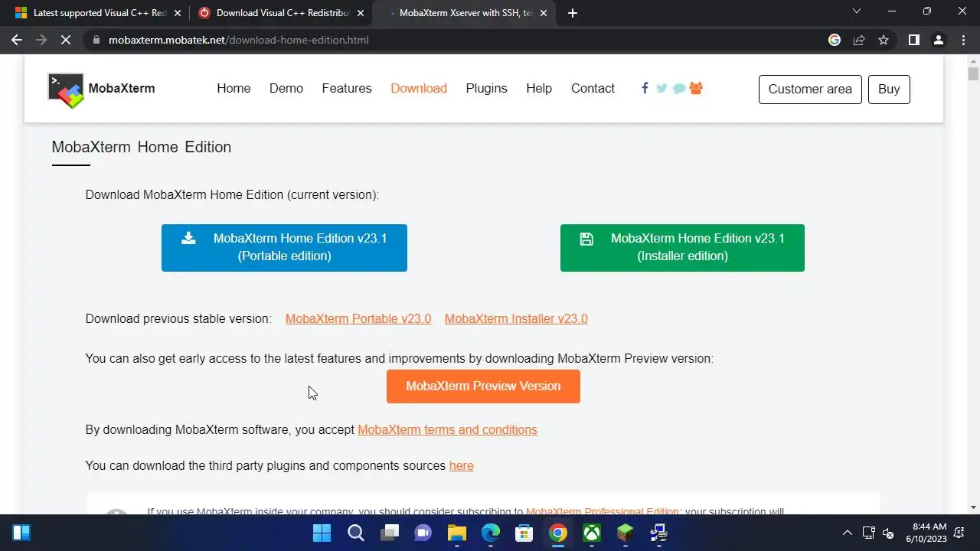The image size is (980, 551).
Task: Open the Plugins menu item
Action: [x=486, y=88]
